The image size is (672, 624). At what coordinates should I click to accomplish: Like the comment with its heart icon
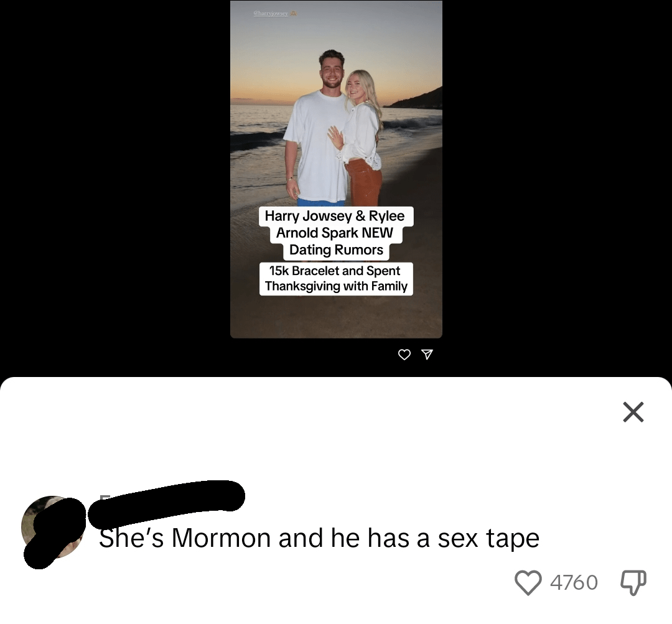coord(528,582)
